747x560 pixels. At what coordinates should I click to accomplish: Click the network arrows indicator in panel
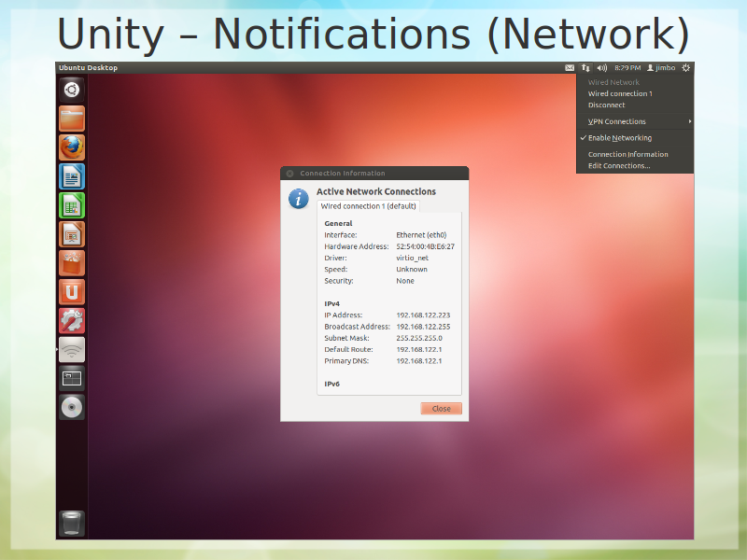tap(585, 68)
